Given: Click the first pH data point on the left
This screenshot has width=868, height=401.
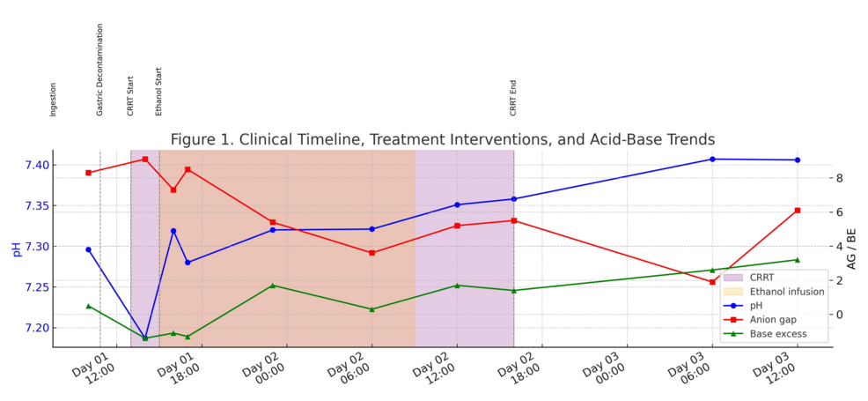Looking at the screenshot, I should coord(88,249).
